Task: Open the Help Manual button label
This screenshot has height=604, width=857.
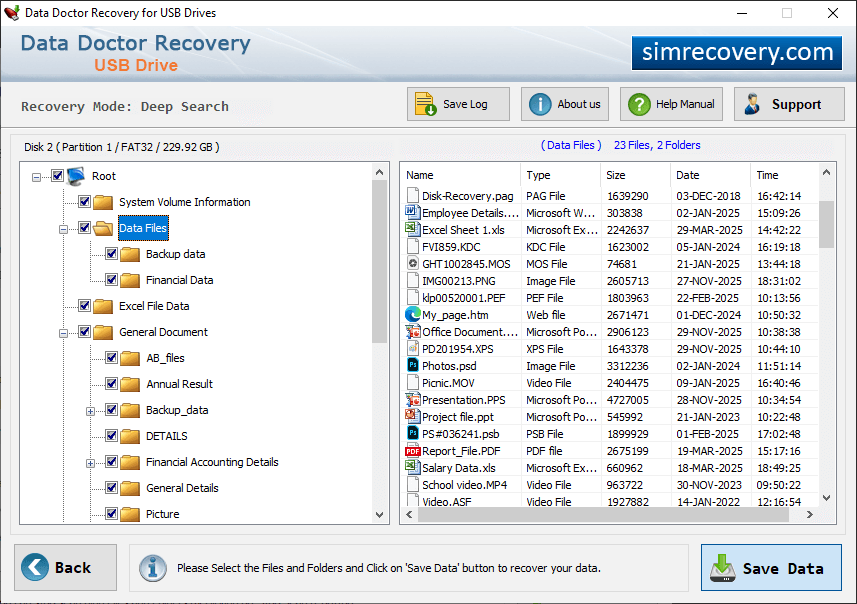Action: (685, 104)
